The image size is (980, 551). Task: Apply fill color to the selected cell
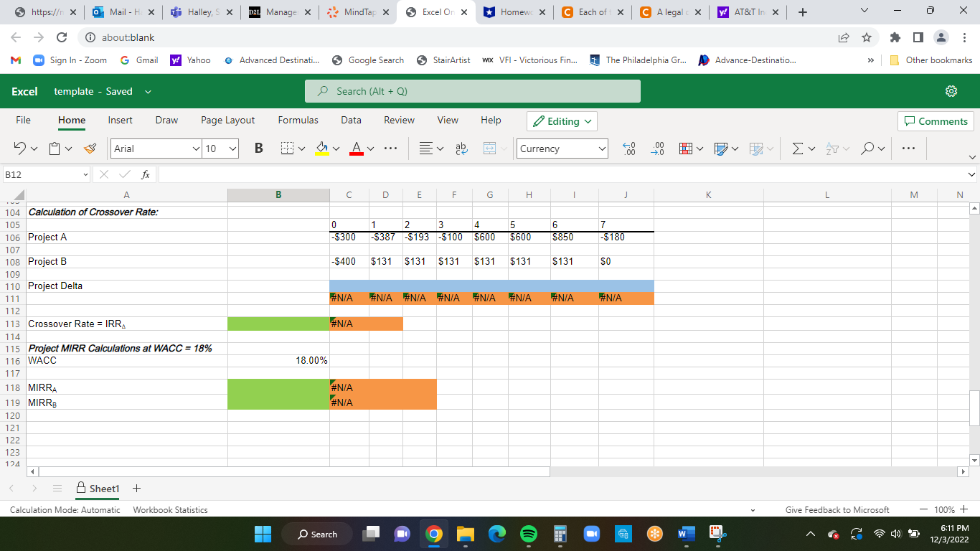pos(321,149)
